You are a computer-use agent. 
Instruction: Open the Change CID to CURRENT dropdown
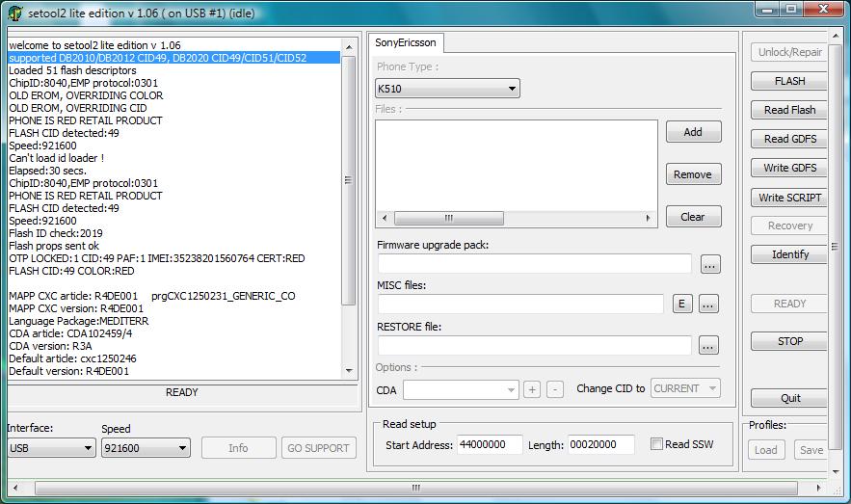click(685, 388)
